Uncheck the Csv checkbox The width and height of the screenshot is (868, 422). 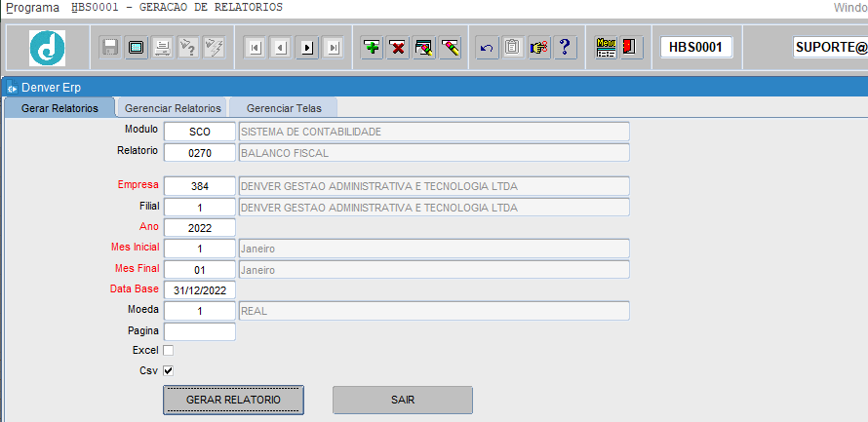[169, 370]
